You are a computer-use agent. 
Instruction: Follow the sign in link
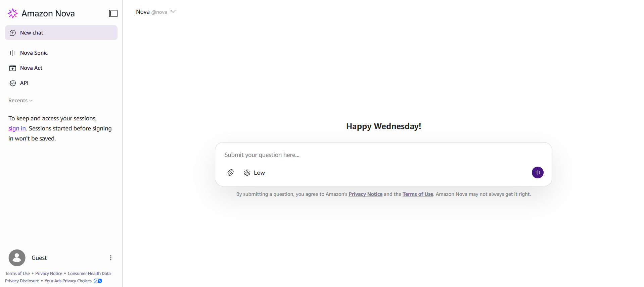coord(17,128)
